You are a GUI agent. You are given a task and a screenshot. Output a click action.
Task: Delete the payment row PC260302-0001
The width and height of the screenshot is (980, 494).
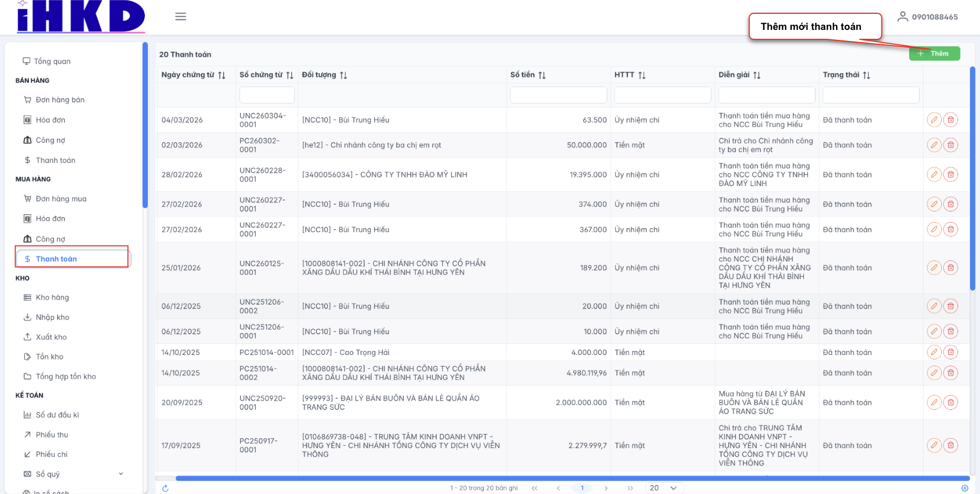951,145
